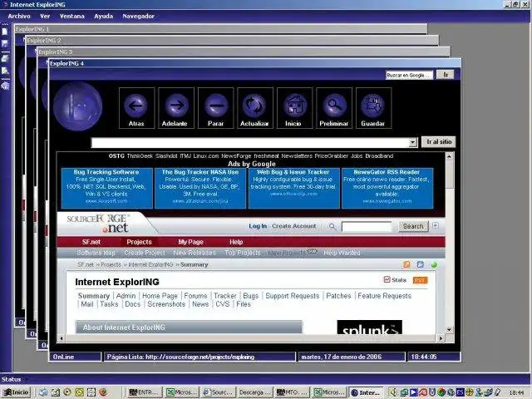Click the plus icon next to Search button
This screenshot has height=399, width=532.
pos(436,225)
